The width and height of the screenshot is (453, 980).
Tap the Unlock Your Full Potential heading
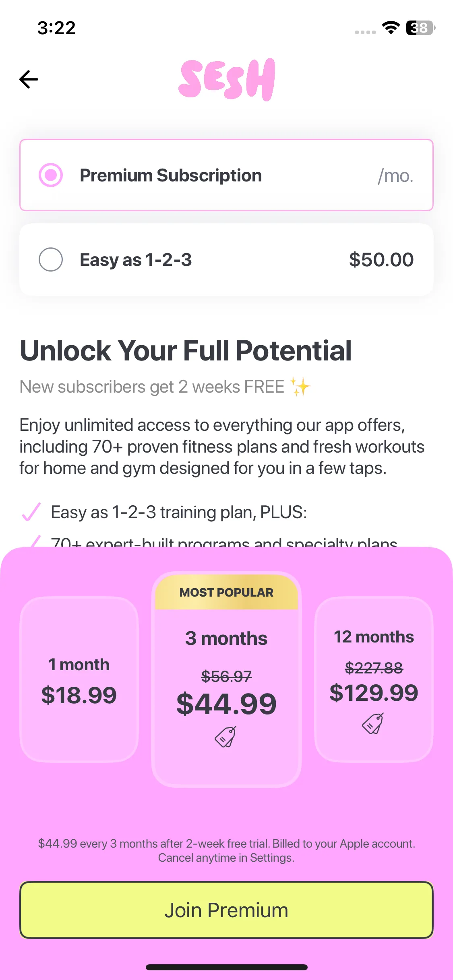tap(186, 350)
